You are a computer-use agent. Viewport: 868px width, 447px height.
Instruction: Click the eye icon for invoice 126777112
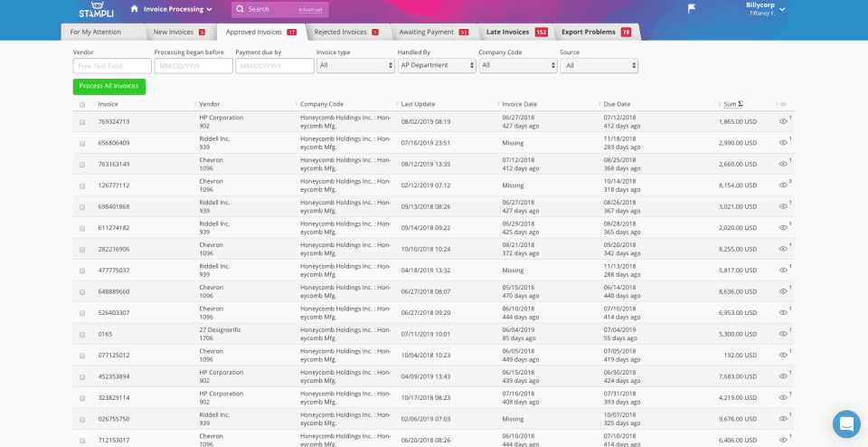pos(783,185)
